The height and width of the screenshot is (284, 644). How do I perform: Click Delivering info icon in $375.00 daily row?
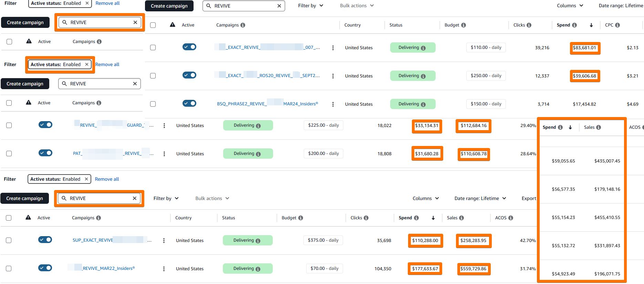[x=258, y=241]
